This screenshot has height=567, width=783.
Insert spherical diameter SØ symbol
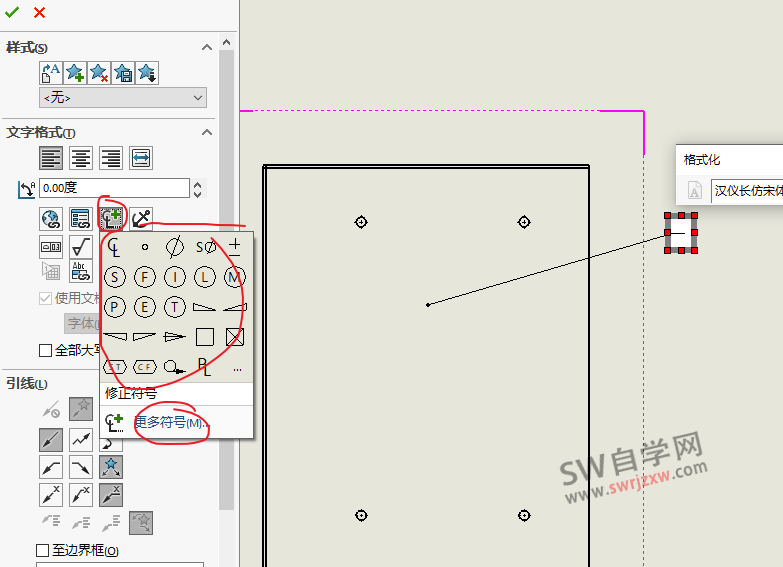point(205,247)
